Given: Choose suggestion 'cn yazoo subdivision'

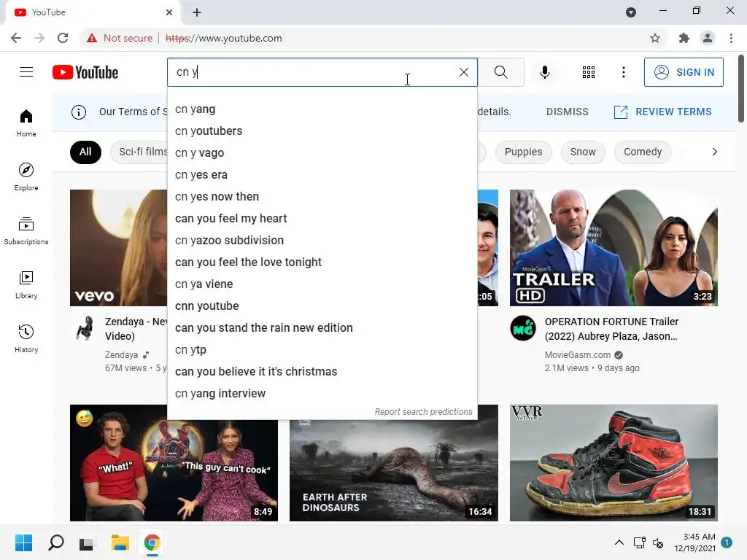Looking at the screenshot, I should point(322,241).
